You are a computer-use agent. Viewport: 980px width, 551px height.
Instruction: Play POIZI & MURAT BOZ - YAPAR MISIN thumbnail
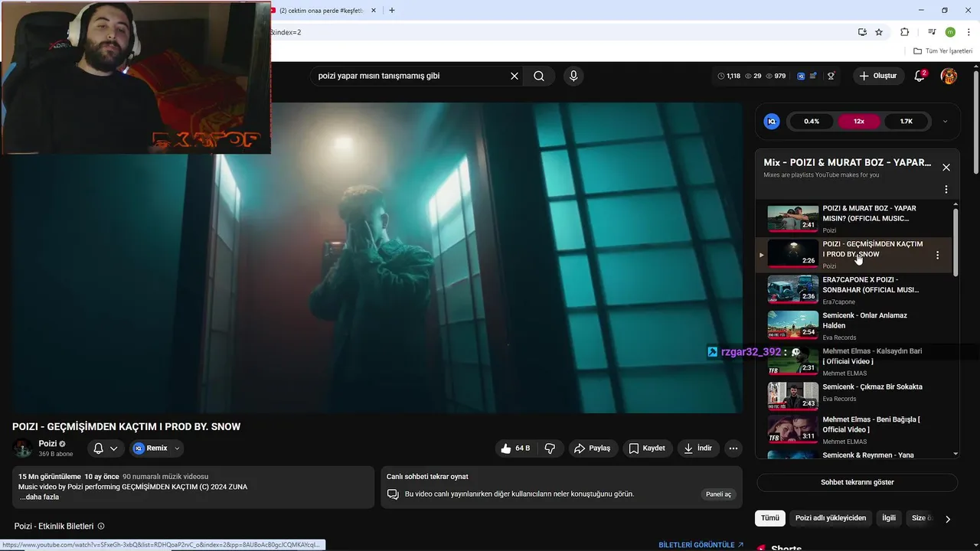click(793, 218)
